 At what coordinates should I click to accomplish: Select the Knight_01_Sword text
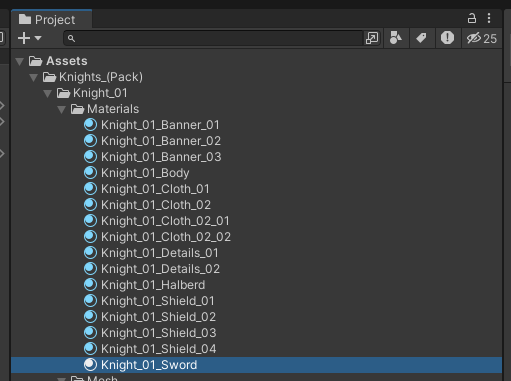[149, 365]
